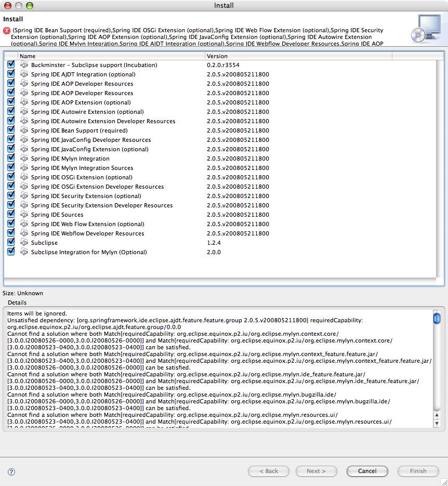Select the Spring IDE Web Flow Extension row
This screenshot has height=486, width=448.
[220, 224]
